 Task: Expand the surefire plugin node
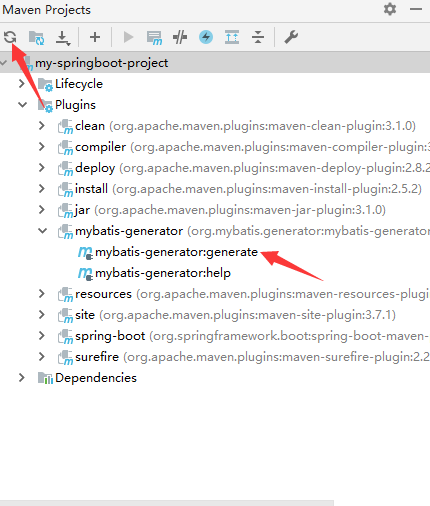pos(42,357)
